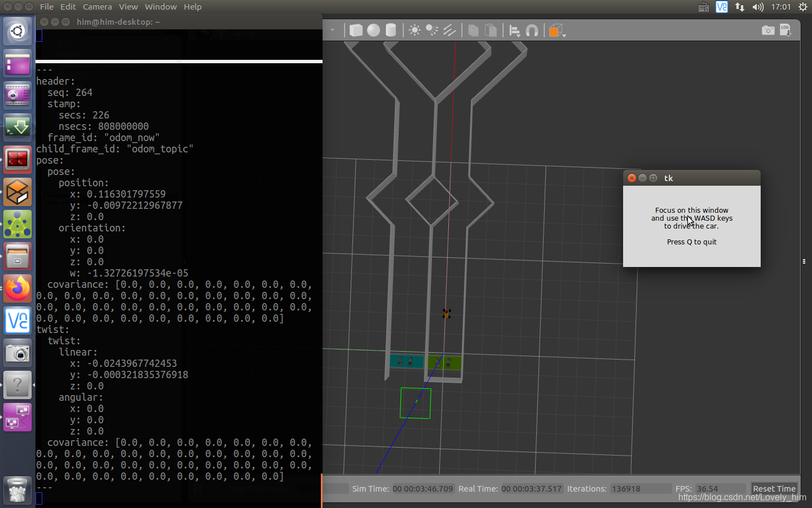
Task: Click the Sim Time value field
Action: pos(423,489)
